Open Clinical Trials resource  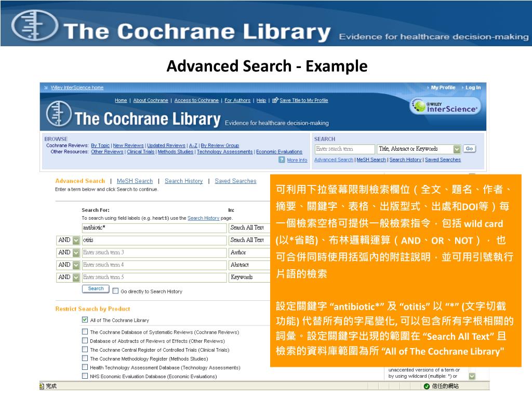tap(140, 152)
